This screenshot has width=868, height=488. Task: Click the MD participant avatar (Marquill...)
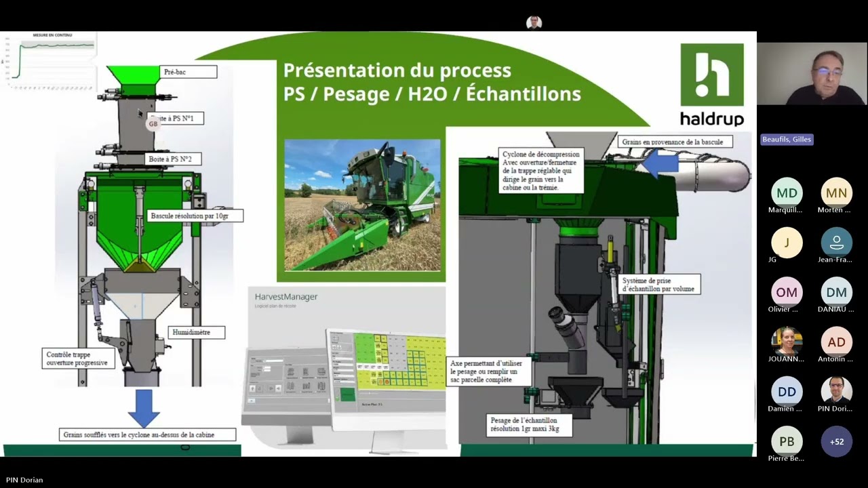tap(787, 193)
